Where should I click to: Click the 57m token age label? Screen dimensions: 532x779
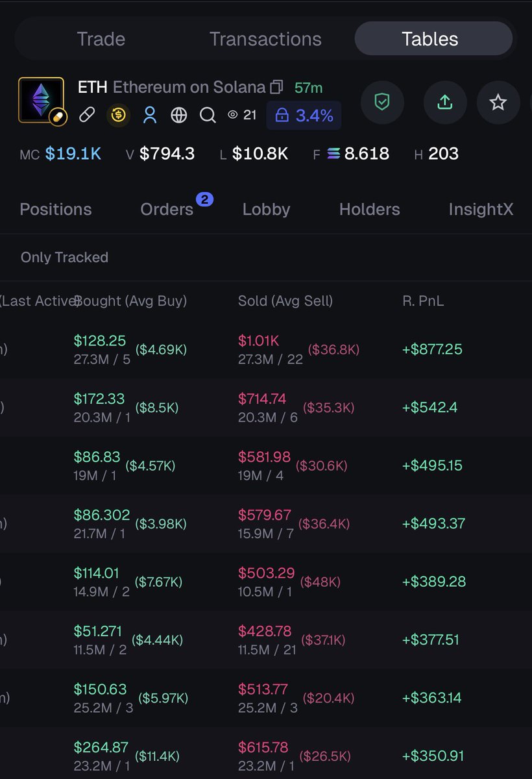click(308, 87)
